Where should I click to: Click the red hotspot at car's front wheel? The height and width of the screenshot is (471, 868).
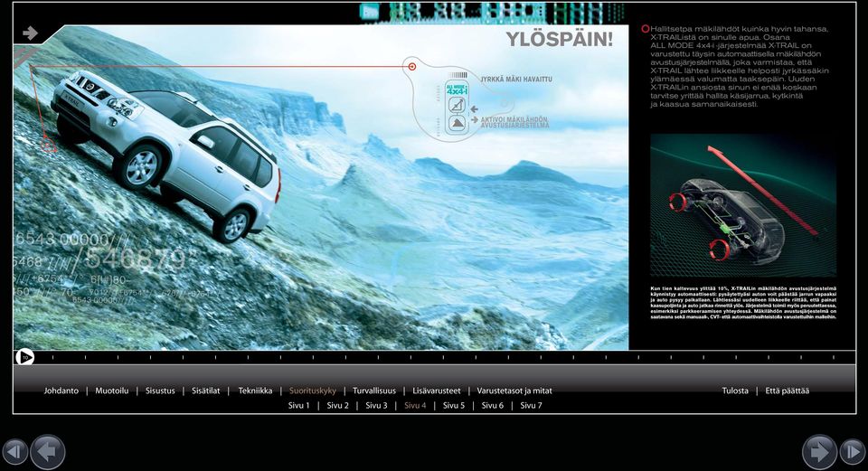(49, 146)
